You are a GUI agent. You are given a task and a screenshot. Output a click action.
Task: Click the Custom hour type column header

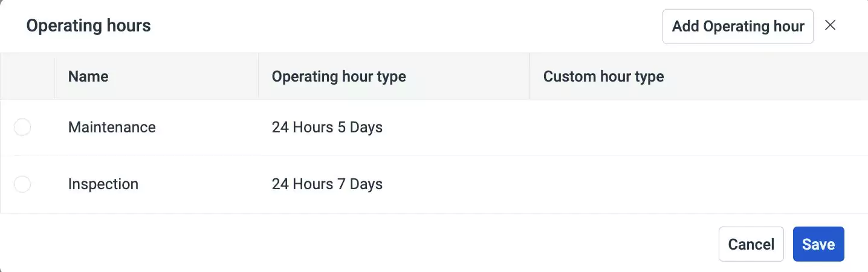point(603,77)
